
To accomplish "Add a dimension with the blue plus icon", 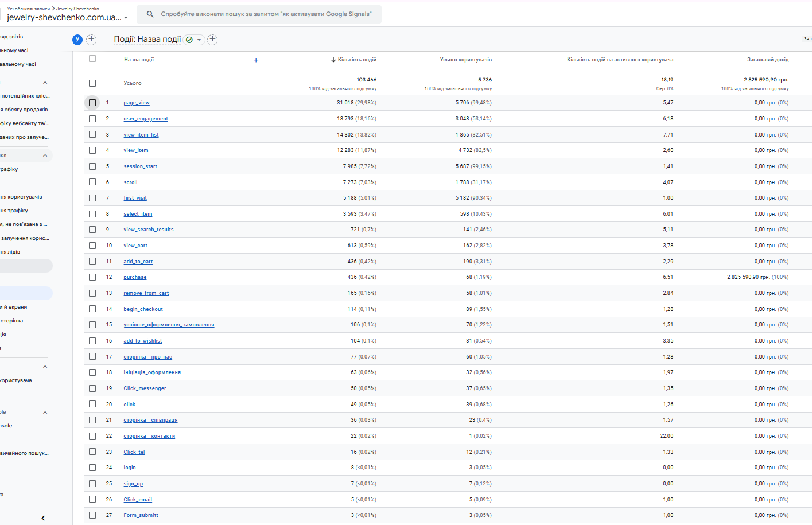I will (x=256, y=60).
